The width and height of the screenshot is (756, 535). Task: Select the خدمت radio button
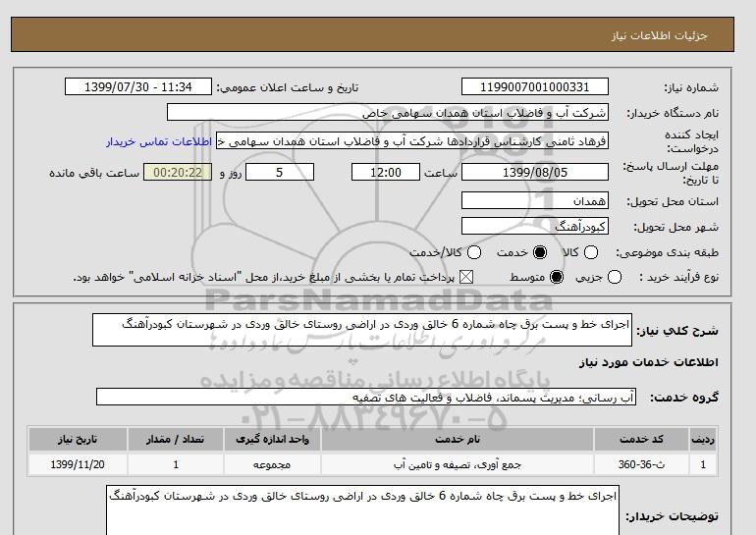coord(540,252)
